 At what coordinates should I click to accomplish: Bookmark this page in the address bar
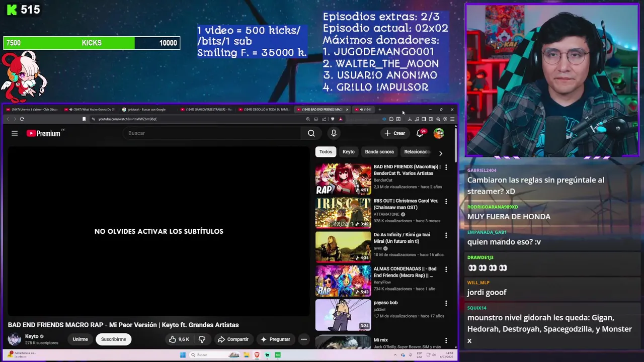tap(84, 119)
